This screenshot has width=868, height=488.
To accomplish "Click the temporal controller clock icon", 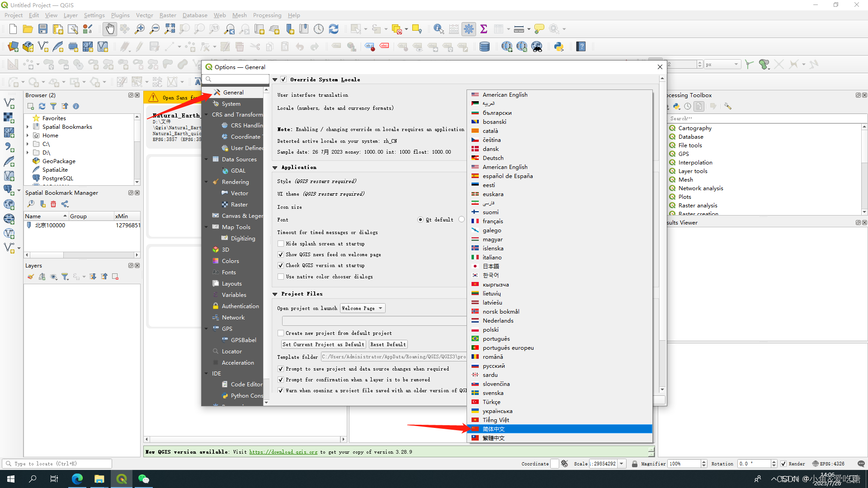I will [x=319, y=29].
